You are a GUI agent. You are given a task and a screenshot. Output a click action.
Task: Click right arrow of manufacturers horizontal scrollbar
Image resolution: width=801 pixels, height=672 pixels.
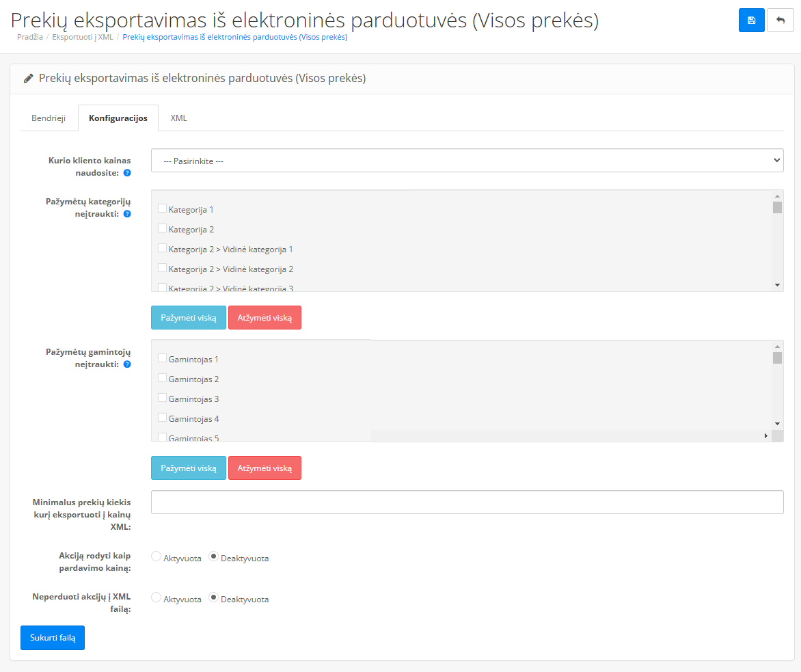[765, 435]
